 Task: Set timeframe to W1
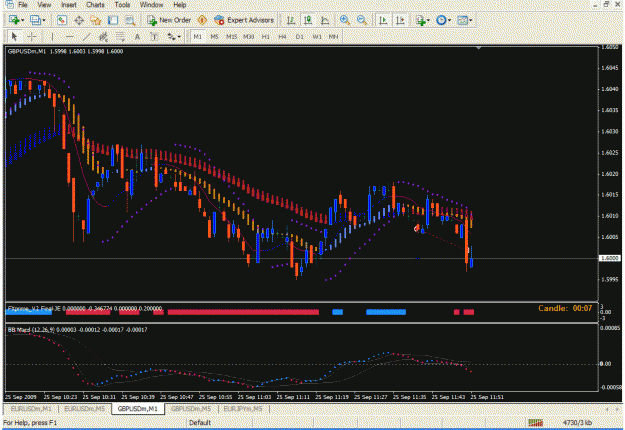coord(316,37)
